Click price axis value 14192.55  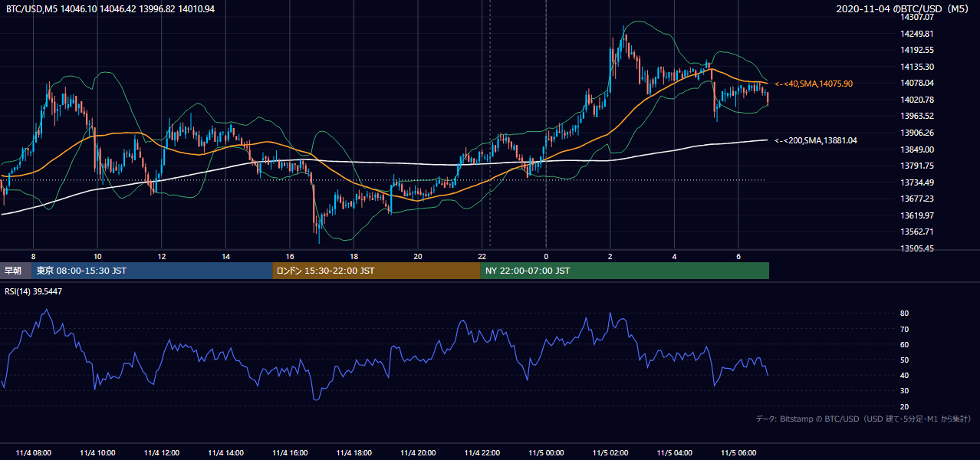click(916, 50)
